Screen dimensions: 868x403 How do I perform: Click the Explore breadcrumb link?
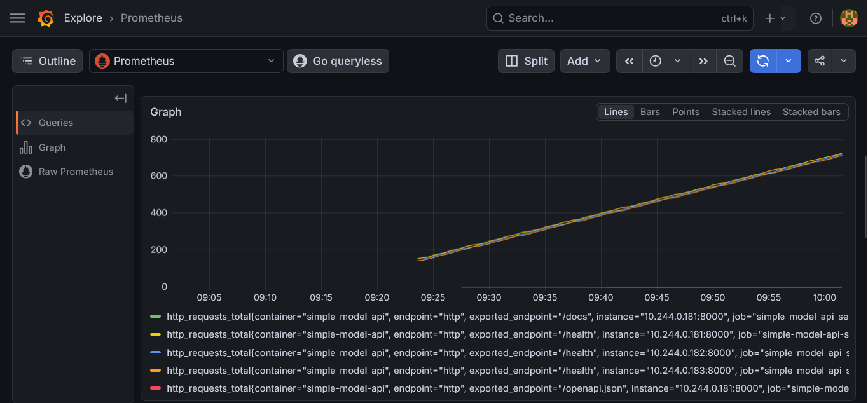click(83, 18)
